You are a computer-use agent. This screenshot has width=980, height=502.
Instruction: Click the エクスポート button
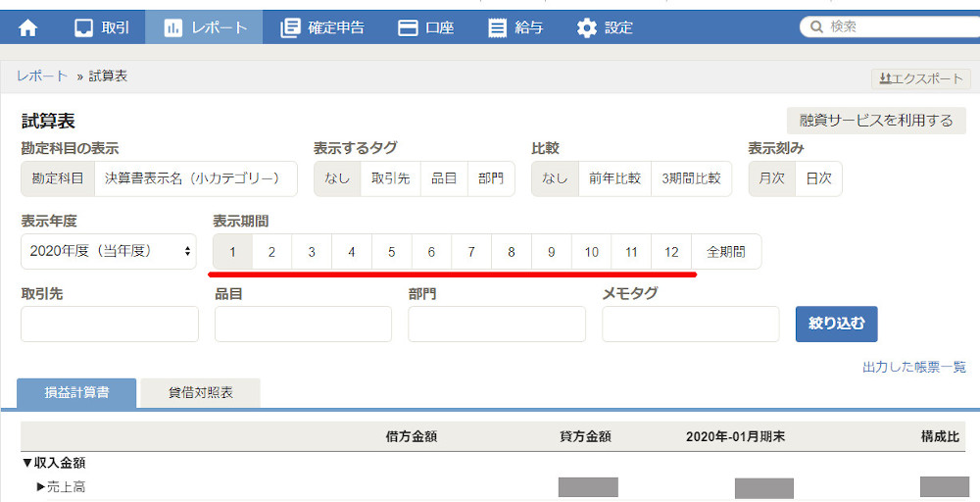coord(920,78)
